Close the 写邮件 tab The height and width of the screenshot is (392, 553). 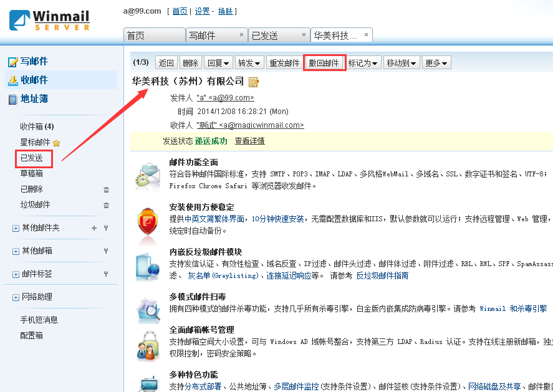241,34
